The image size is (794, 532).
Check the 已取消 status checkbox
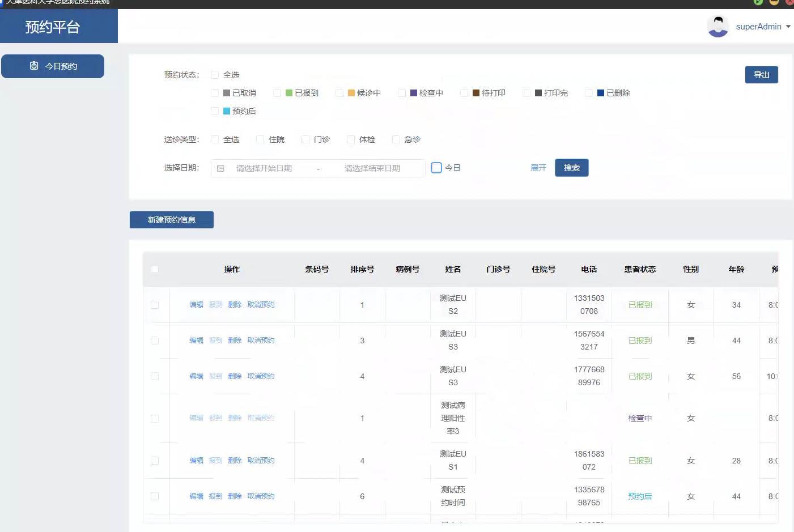[x=215, y=93]
